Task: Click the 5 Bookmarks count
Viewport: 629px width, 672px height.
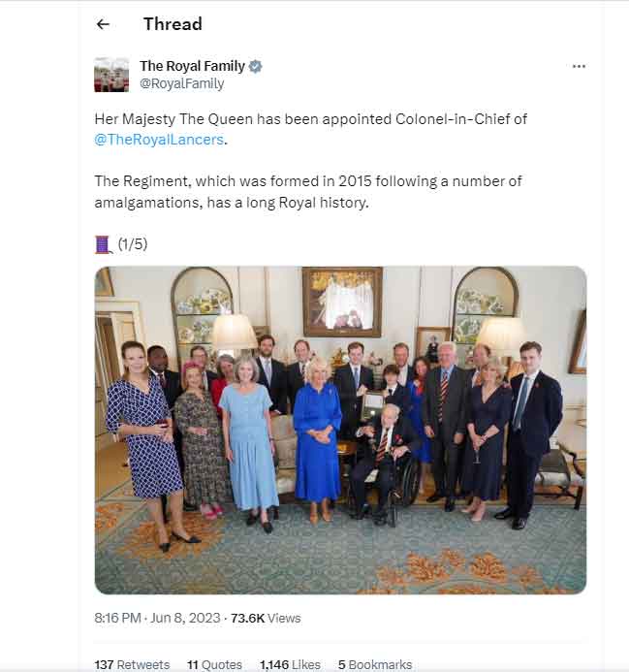Action: tap(374, 664)
